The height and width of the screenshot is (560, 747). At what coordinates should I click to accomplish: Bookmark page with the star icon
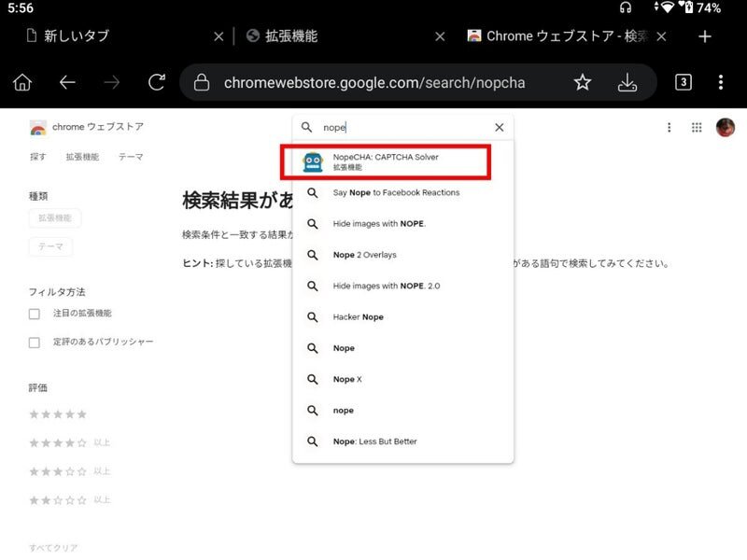582,82
